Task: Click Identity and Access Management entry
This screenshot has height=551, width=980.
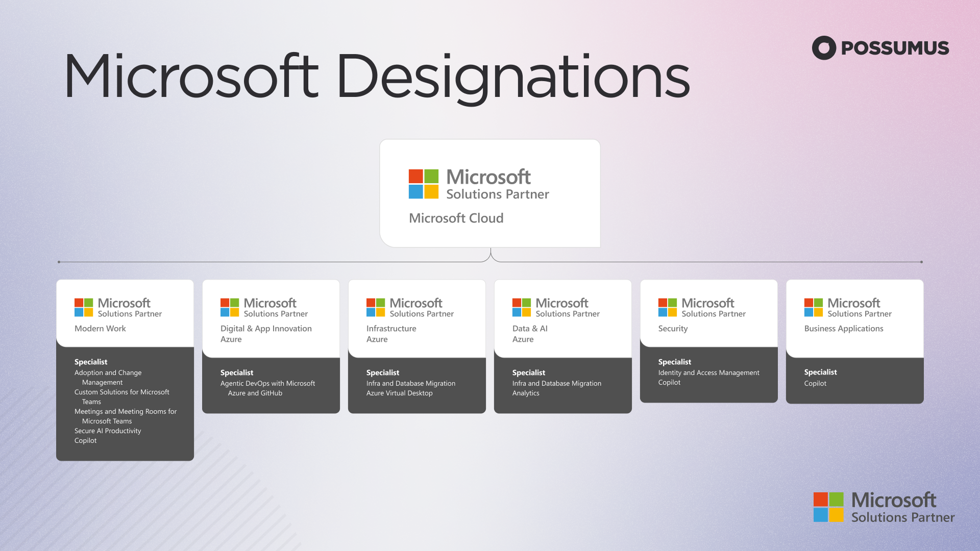Action: pyautogui.click(x=708, y=373)
